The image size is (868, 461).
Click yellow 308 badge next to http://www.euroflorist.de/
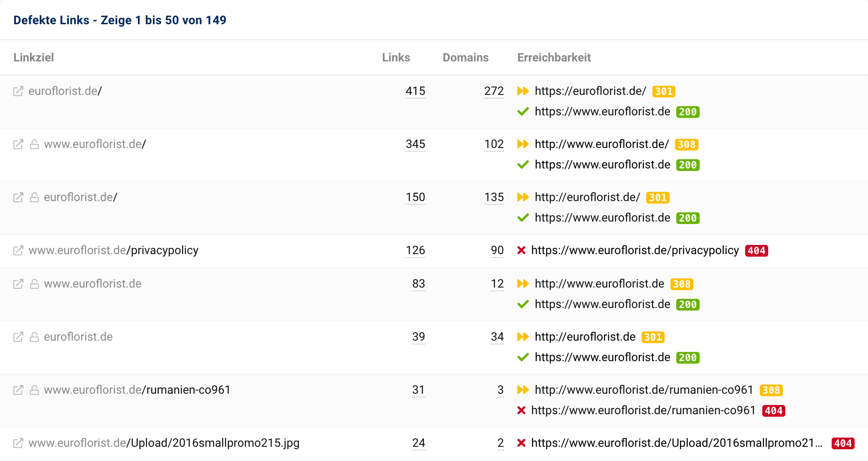click(x=686, y=145)
